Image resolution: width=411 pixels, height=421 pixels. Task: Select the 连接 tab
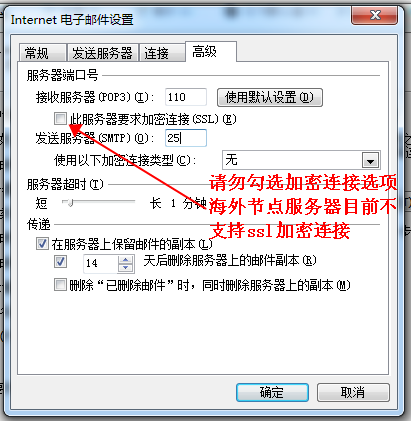click(x=162, y=53)
